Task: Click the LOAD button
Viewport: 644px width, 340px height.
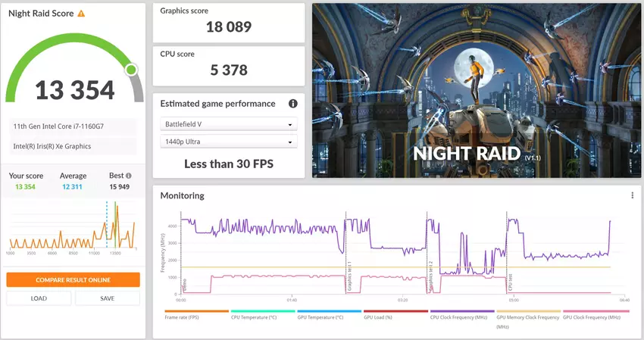Action: (39, 298)
